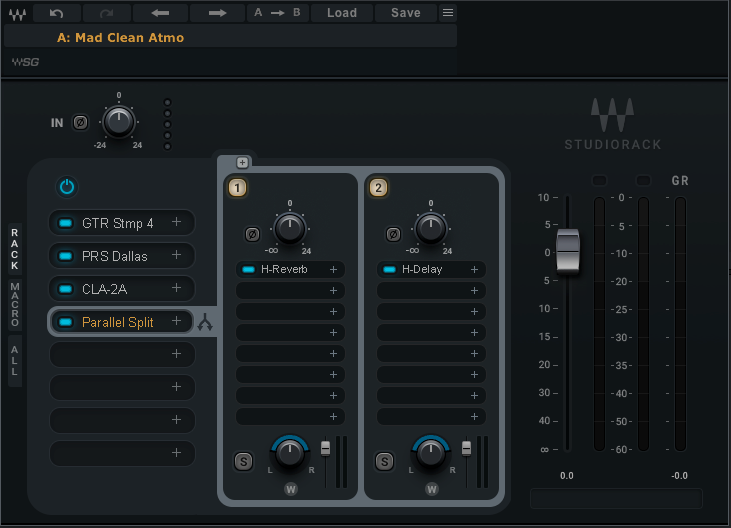Click the parallel split fork icon
The height and width of the screenshot is (528, 731).
point(205,322)
